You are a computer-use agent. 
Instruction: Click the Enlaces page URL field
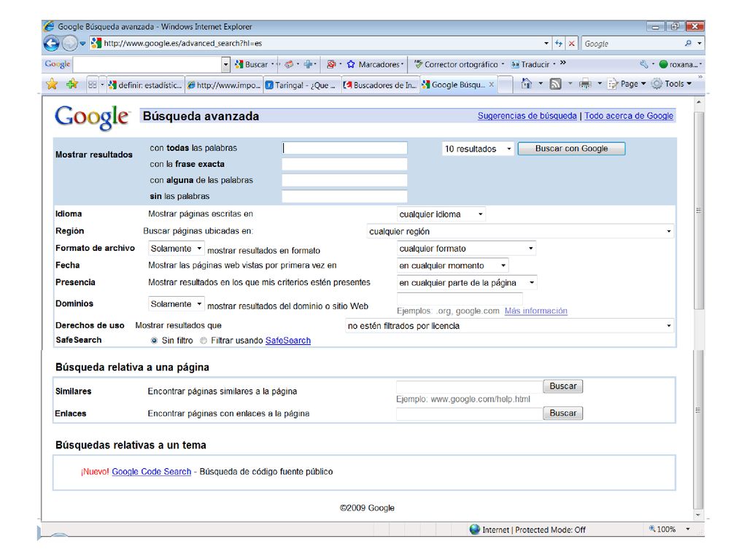coord(470,414)
